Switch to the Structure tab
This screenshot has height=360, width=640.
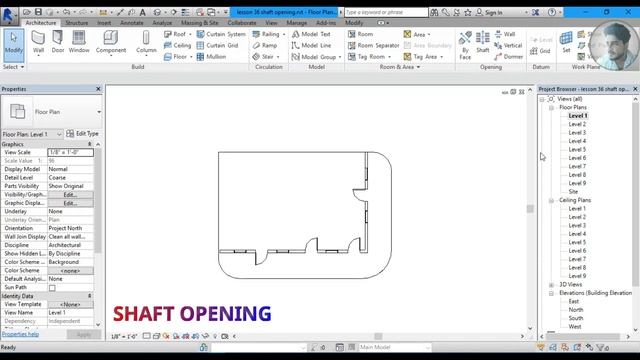point(76,23)
